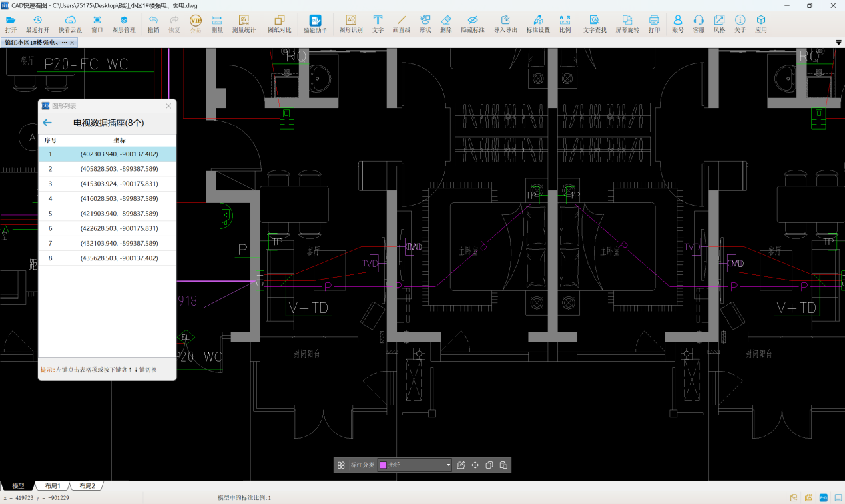The image size is (845, 504).
Task: Select row 4 coordinate (416028.503, -899837.589)
Action: [x=107, y=198]
